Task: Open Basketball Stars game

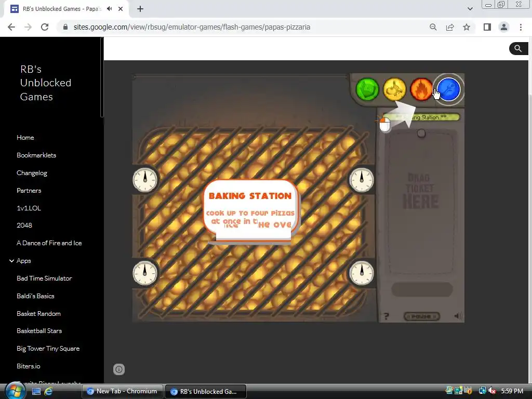Action: (39, 331)
